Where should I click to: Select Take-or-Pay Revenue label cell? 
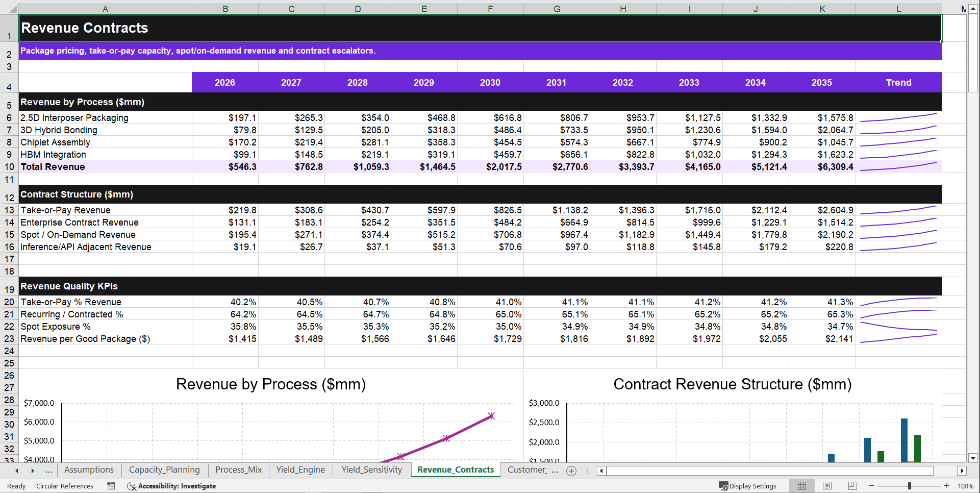105,210
